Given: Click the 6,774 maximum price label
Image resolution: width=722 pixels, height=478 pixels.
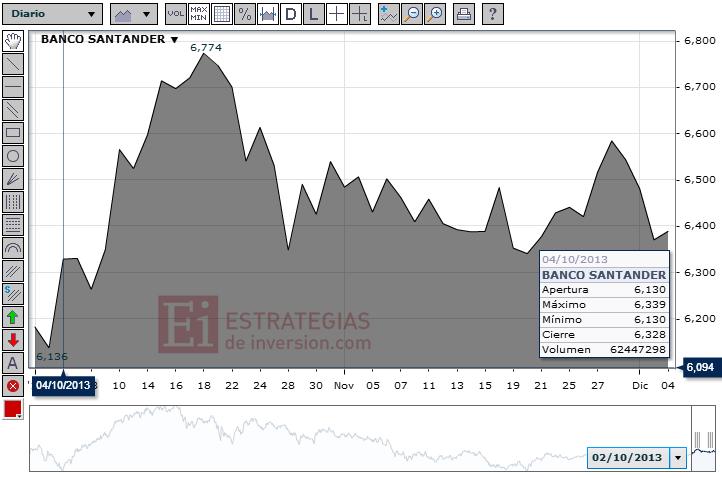Looking at the screenshot, I should [206, 47].
